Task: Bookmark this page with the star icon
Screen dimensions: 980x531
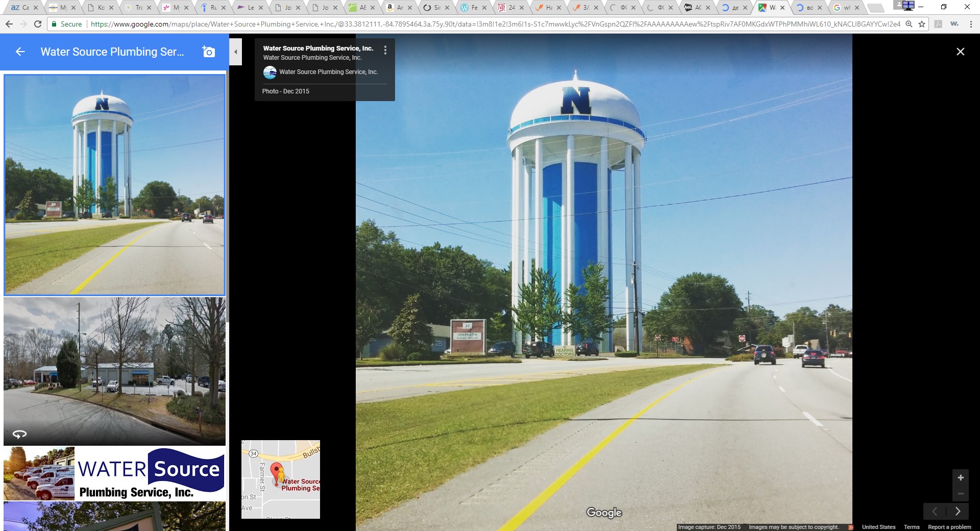Action: [922, 24]
